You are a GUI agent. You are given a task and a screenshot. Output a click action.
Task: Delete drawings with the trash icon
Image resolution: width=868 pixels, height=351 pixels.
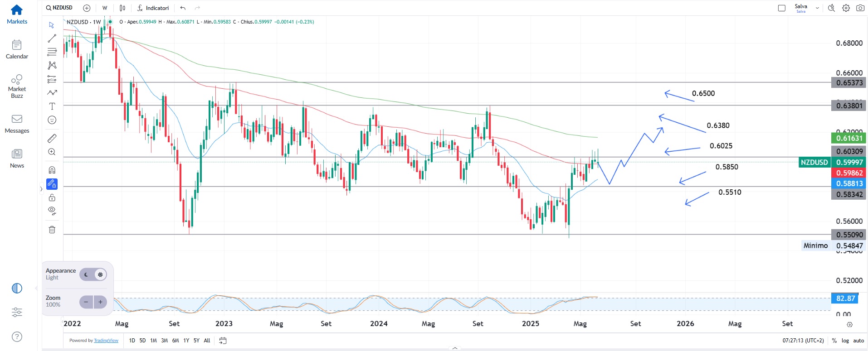(x=52, y=230)
